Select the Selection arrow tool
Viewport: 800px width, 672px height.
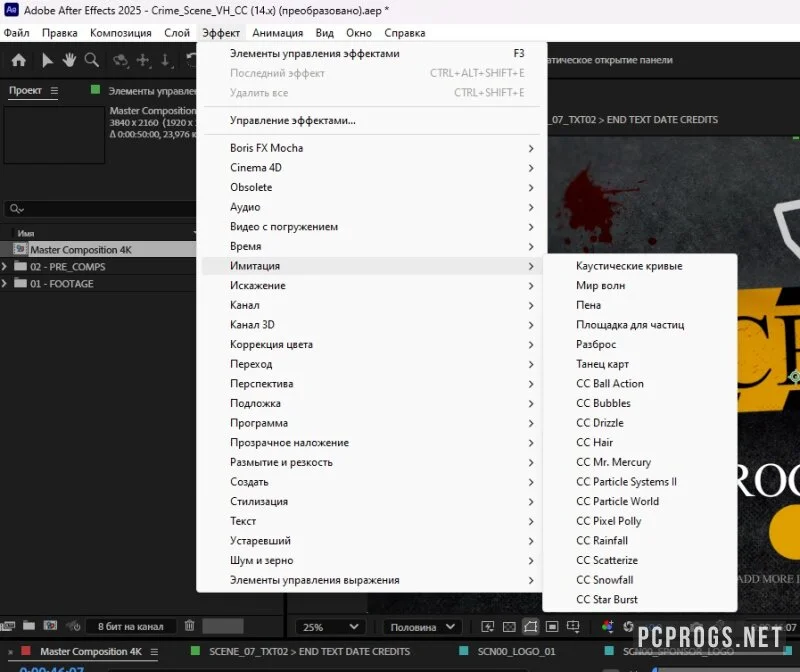47,60
